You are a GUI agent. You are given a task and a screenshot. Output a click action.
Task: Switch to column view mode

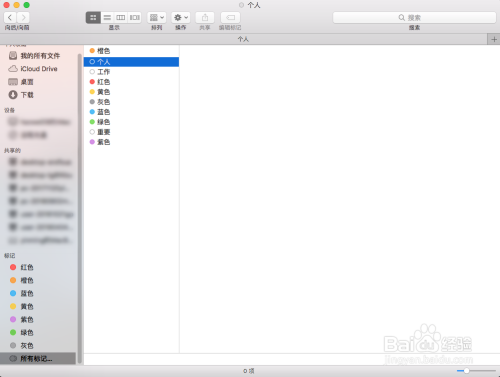(x=121, y=18)
